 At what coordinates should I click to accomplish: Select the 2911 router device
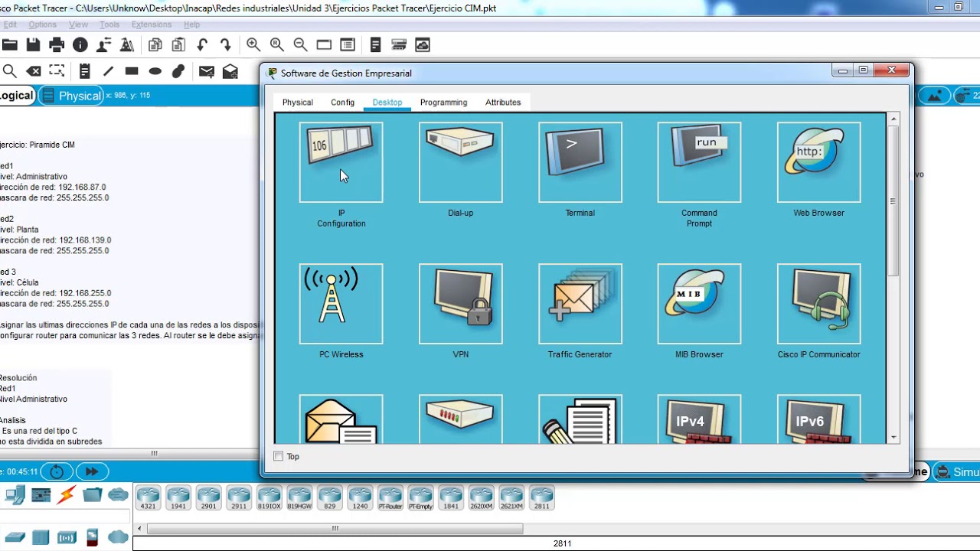[x=239, y=497]
